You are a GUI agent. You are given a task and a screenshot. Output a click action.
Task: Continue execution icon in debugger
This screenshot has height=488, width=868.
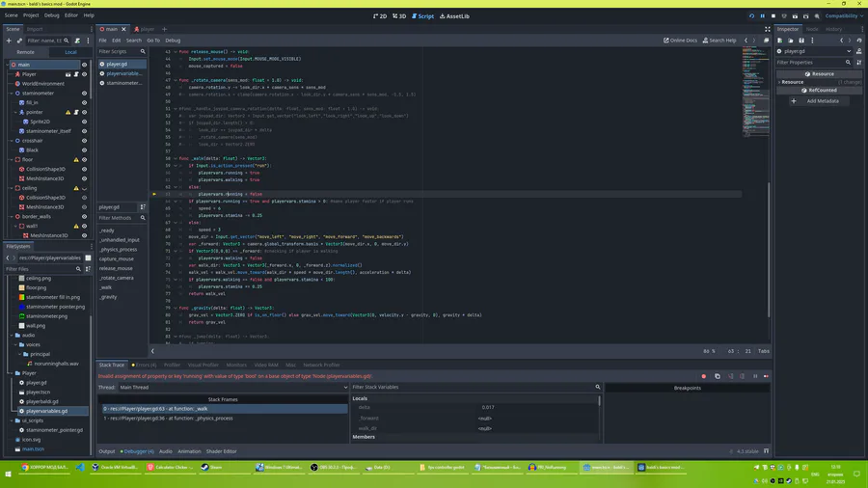pyautogui.click(x=766, y=376)
